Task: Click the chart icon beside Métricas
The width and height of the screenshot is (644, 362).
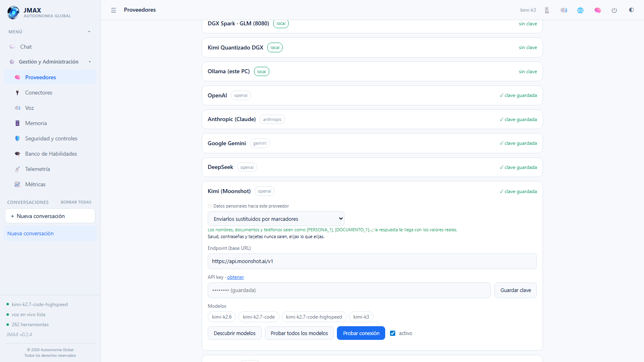Action: click(17, 184)
